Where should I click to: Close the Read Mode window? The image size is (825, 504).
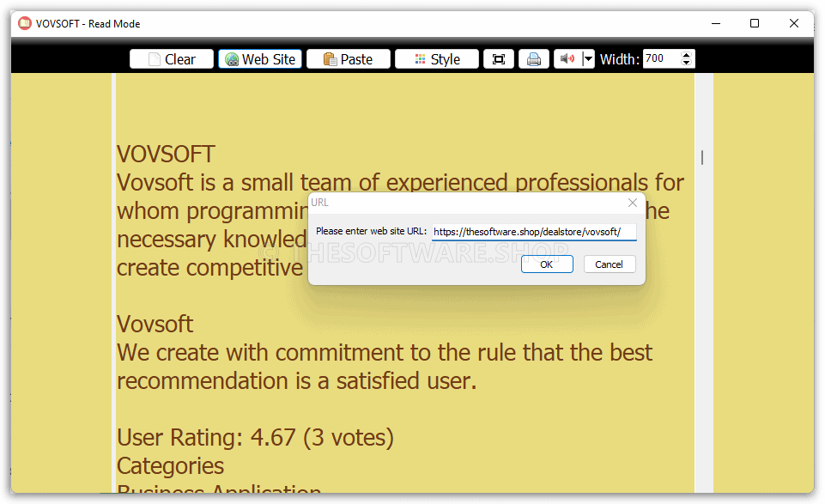pos(794,24)
